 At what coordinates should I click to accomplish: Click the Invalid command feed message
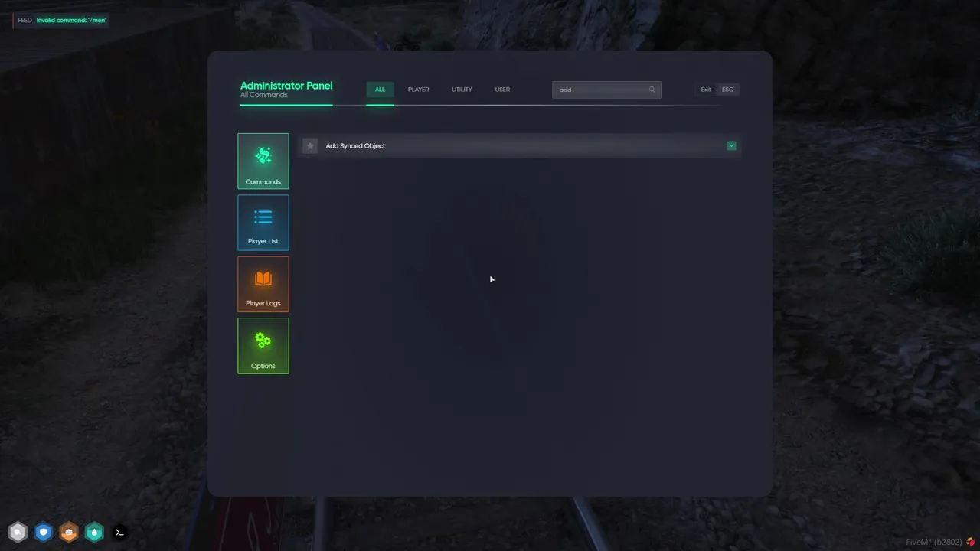click(71, 20)
